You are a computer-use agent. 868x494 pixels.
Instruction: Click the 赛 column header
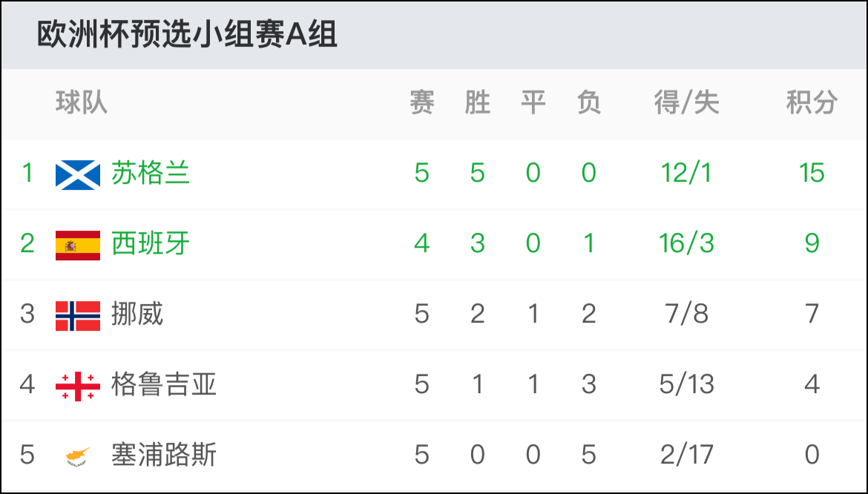(x=422, y=102)
